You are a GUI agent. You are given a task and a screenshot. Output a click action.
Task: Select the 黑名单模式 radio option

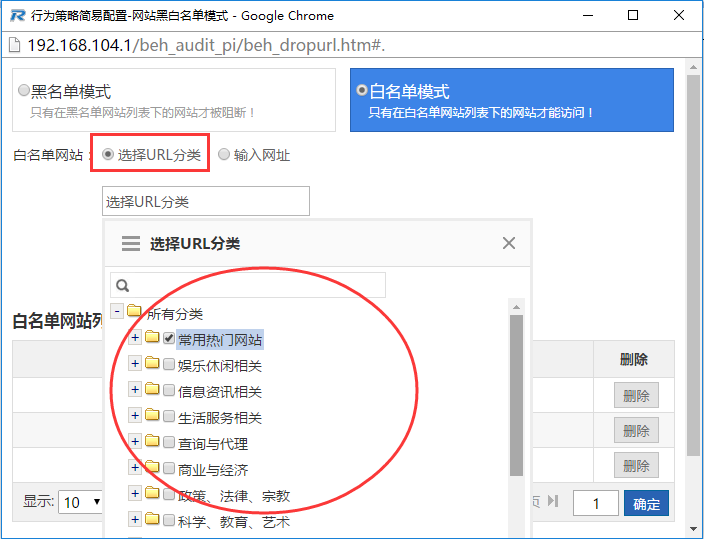pos(25,91)
